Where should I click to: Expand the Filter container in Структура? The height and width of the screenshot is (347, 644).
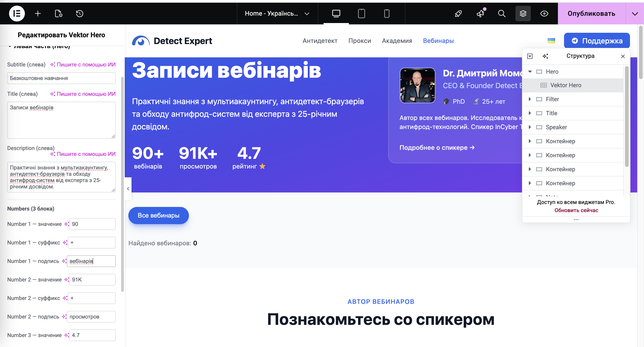[529, 99]
